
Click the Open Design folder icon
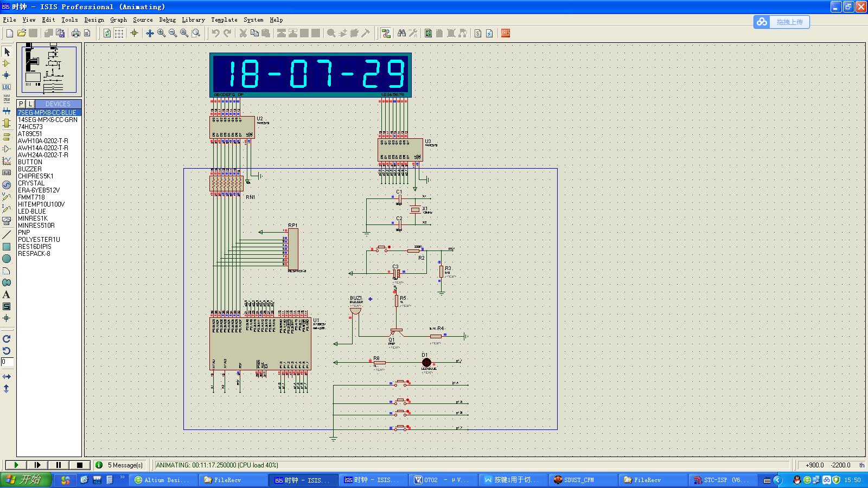[x=22, y=33]
